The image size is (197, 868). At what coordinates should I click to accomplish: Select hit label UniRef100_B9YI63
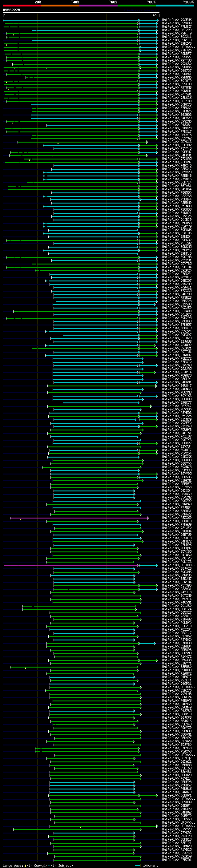click(177, 396)
